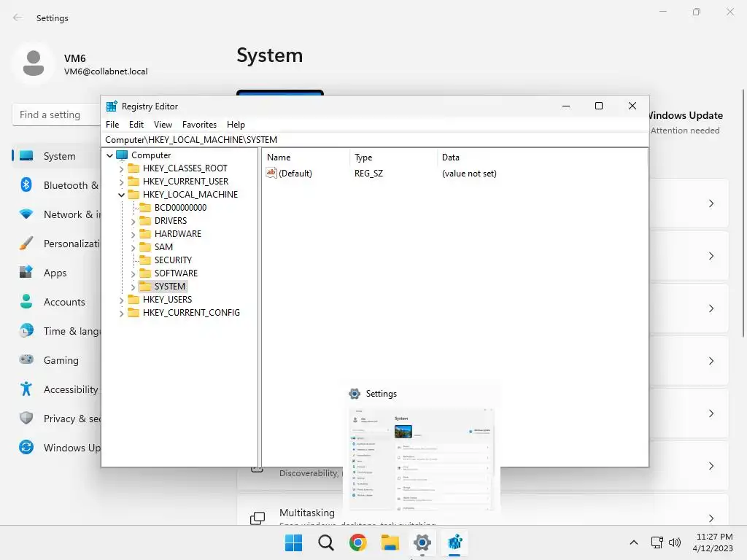
Task: Click the (Default) string value icon
Action: tap(271, 173)
